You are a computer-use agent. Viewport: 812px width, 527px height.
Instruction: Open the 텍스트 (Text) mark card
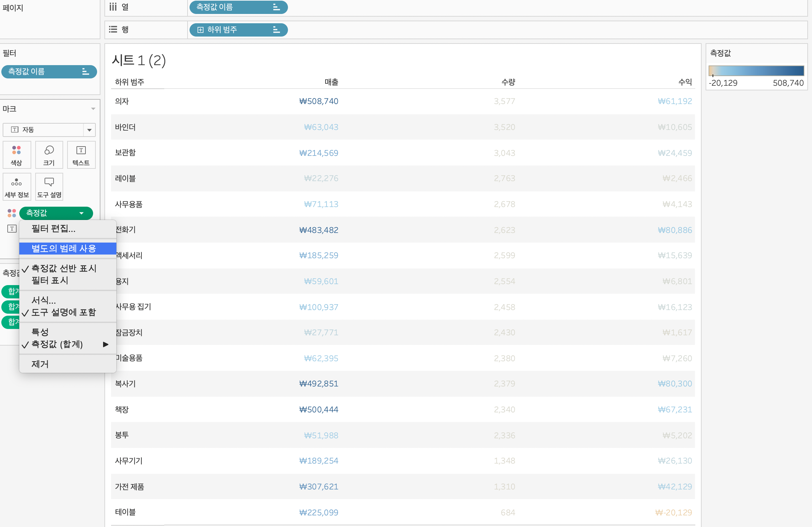click(81, 155)
